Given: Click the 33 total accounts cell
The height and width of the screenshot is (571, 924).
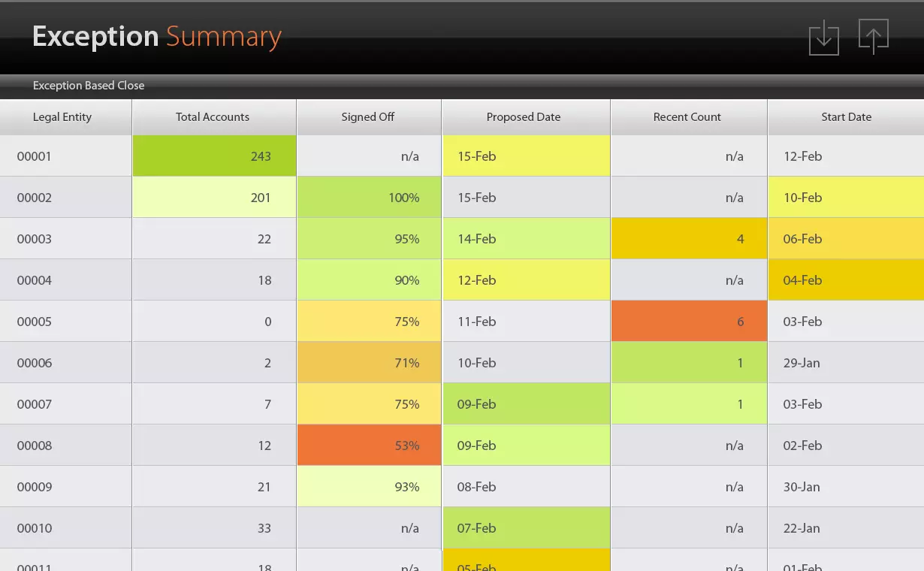Looking at the screenshot, I should (214, 528).
